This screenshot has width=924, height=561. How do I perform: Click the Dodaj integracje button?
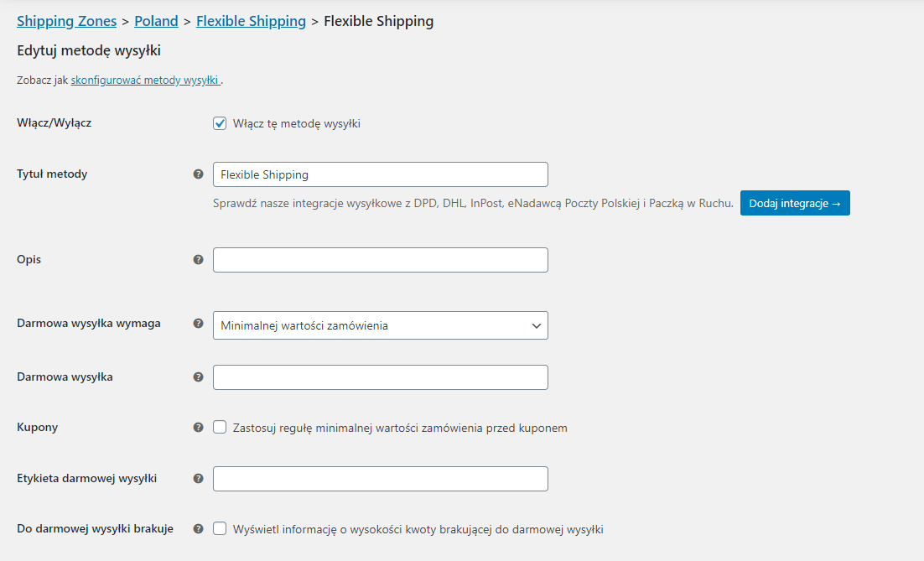coord(794,202)
